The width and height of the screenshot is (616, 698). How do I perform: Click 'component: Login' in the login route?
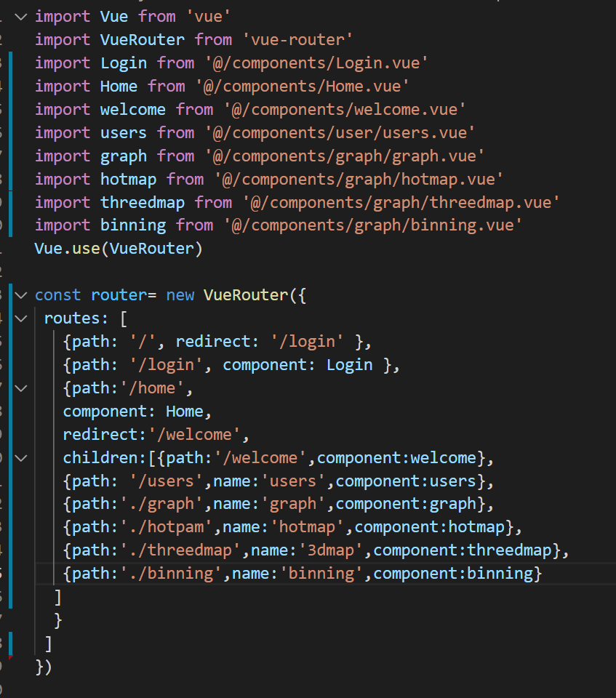coord(297,365)
